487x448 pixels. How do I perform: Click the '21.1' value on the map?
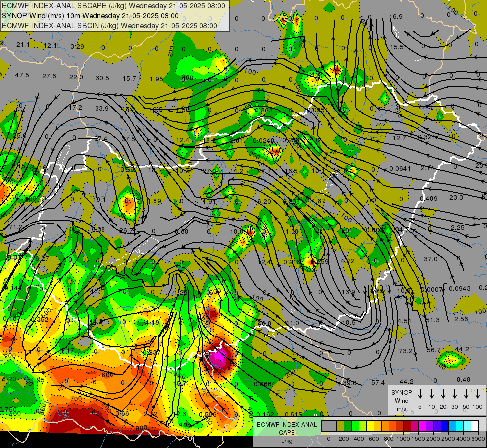pyautogui.click(x=23, y=45)
